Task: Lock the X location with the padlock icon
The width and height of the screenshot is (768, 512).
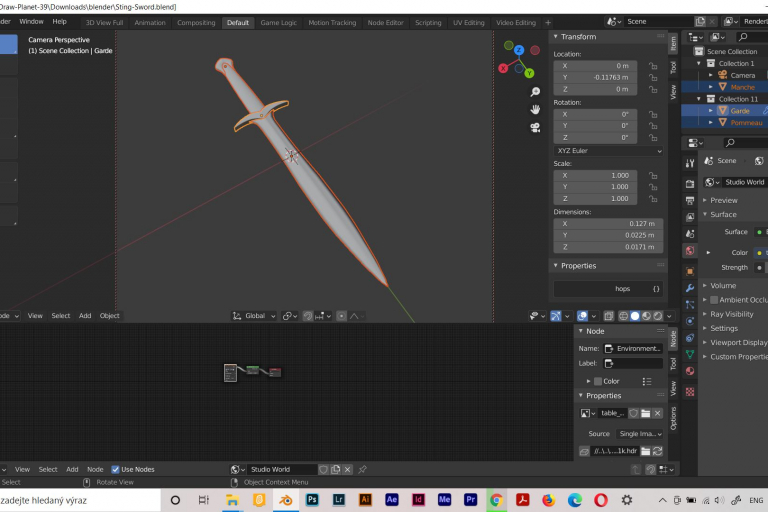Action: point(652,66)
